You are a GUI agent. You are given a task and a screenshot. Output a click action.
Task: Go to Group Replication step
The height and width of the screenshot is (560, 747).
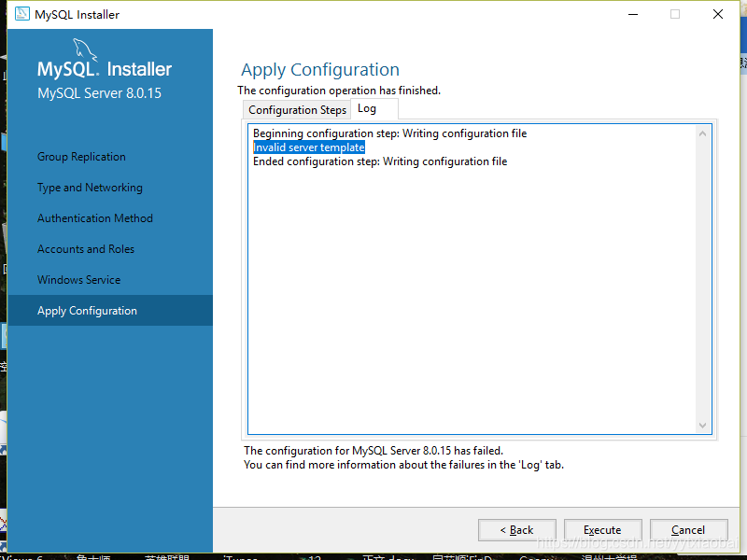click(81, 157)
